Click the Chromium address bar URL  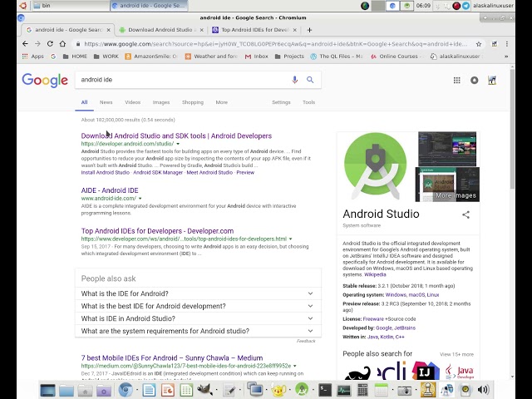click(x=275, y=44)
